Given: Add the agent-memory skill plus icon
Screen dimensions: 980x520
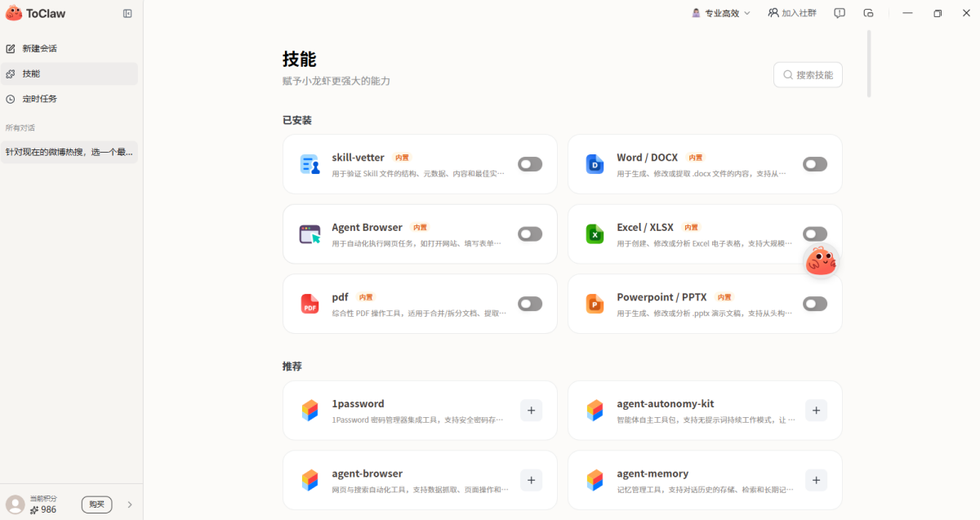Looking at the screenshot, I should 816,480.
